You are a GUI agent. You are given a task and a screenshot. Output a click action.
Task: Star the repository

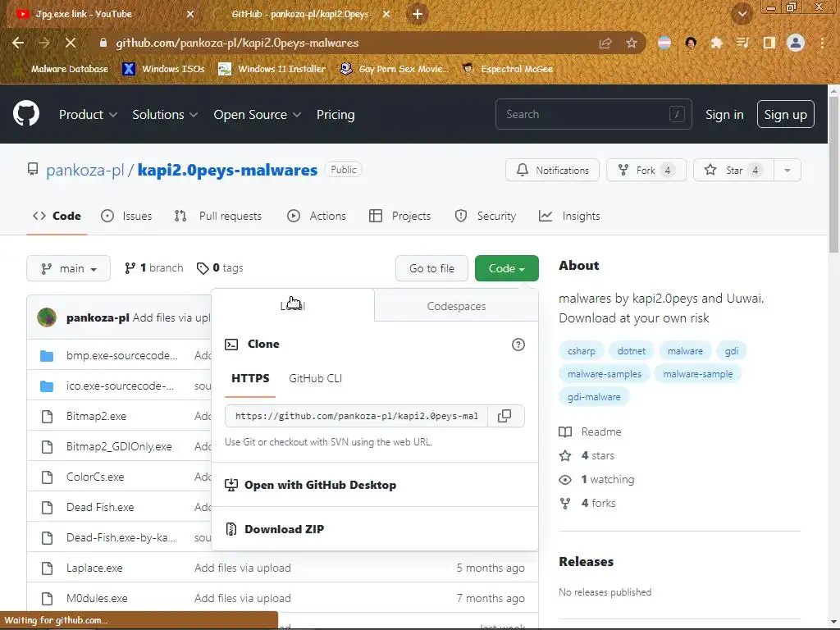point(734,171)
